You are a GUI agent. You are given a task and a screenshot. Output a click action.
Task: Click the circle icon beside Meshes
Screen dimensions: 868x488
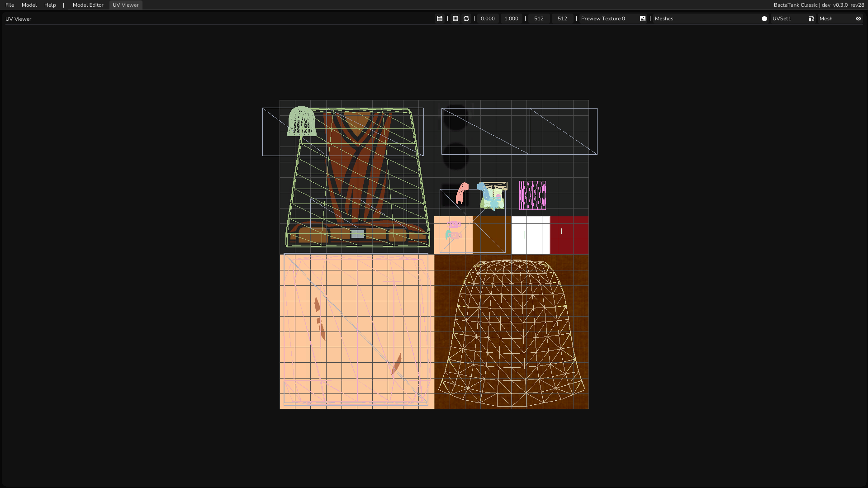764,19
